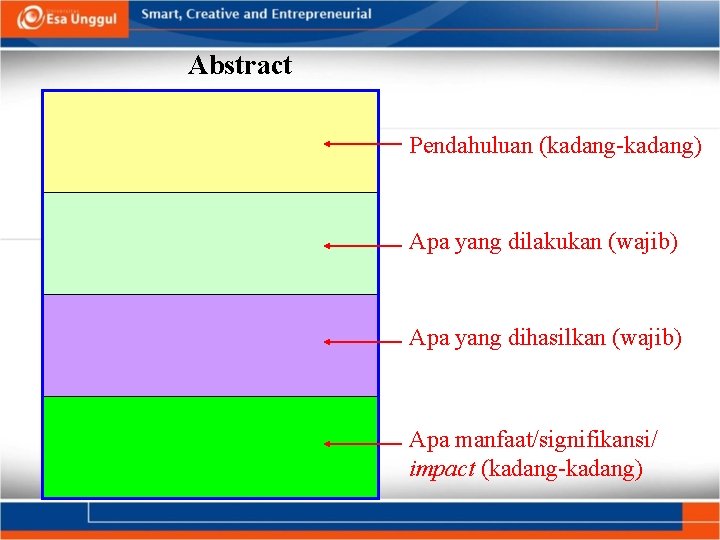Click the text 'Apa yang dilakukan (wajib)'
The height and width of the screenshot is (540, 720).
click(x=543, y=242)
